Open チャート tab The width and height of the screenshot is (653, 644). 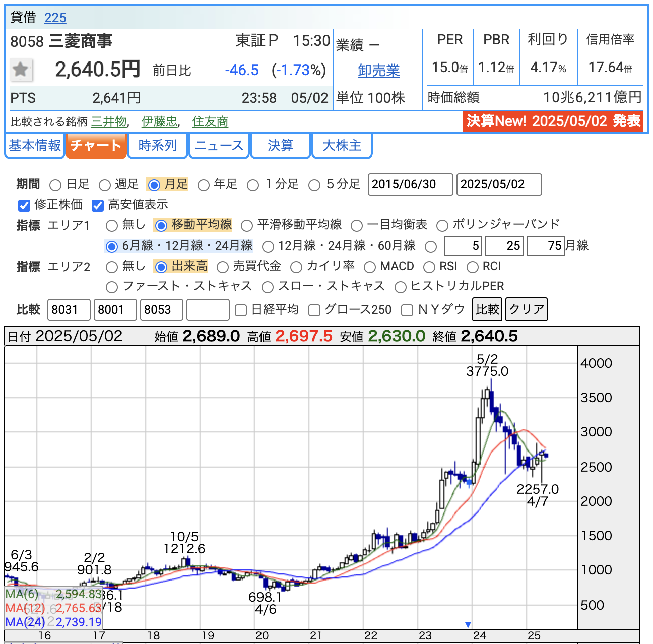(96, 146)
